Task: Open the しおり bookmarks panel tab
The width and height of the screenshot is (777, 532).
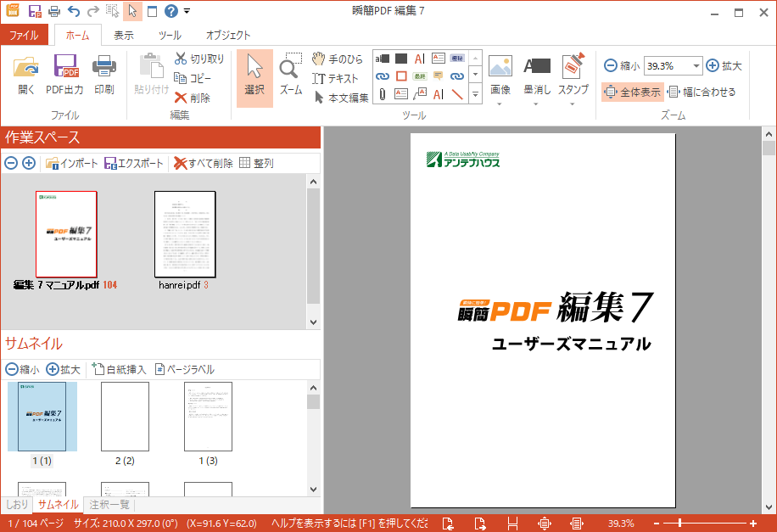Action: (x=17, y=505)
